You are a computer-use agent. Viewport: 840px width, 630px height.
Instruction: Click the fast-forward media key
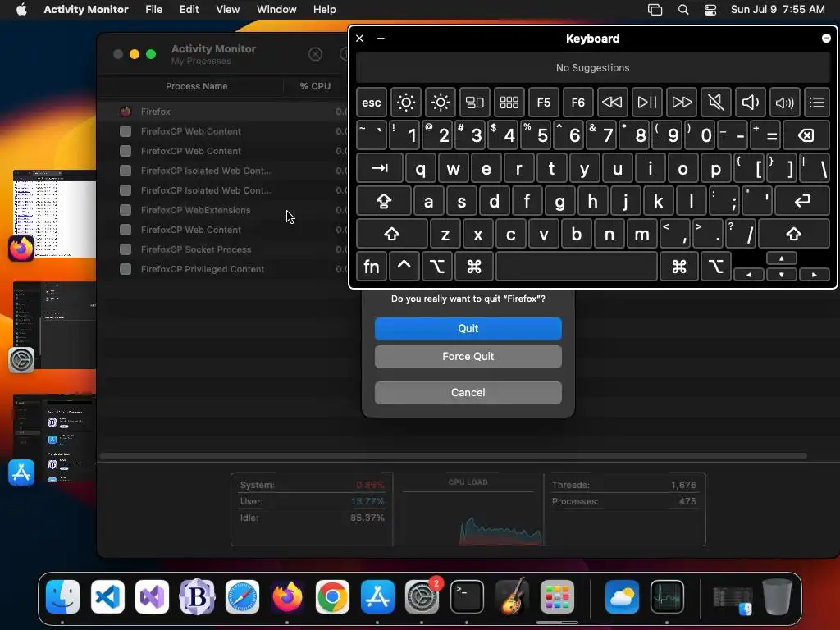coord(682,103)
